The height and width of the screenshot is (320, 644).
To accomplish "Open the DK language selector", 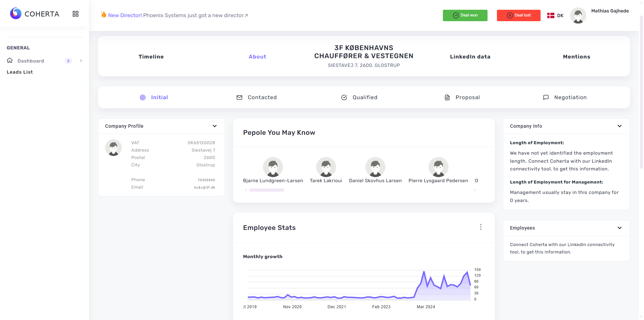I will [555, 15].
